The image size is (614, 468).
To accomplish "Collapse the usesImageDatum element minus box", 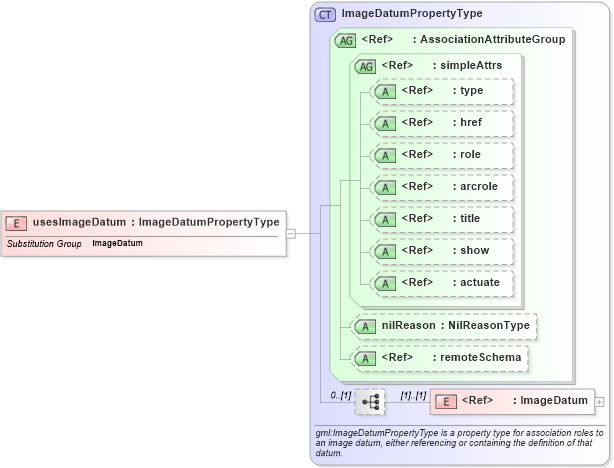I will [x=291, y=234].
